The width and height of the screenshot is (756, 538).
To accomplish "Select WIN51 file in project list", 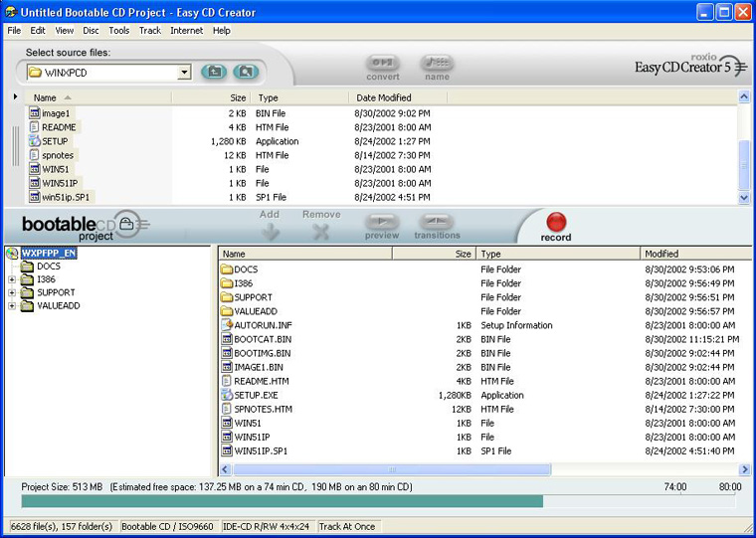I will click(x=248, y=423).
